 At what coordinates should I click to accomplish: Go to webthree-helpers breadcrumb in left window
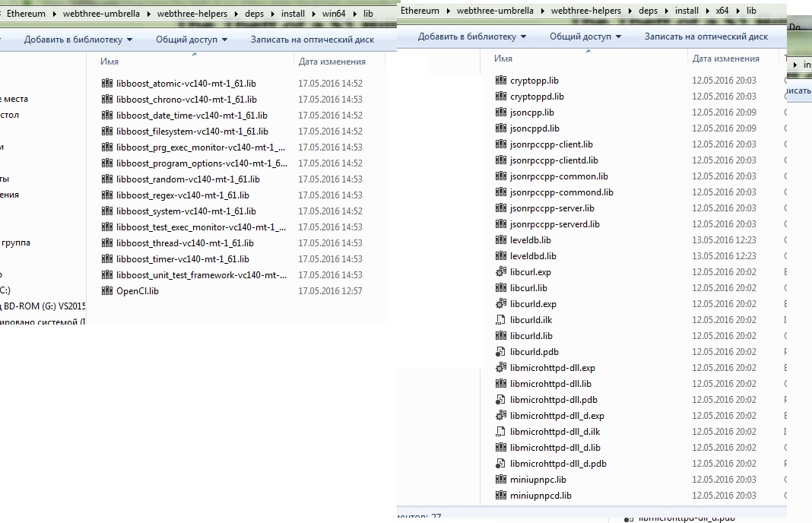[x=192, y=14]
